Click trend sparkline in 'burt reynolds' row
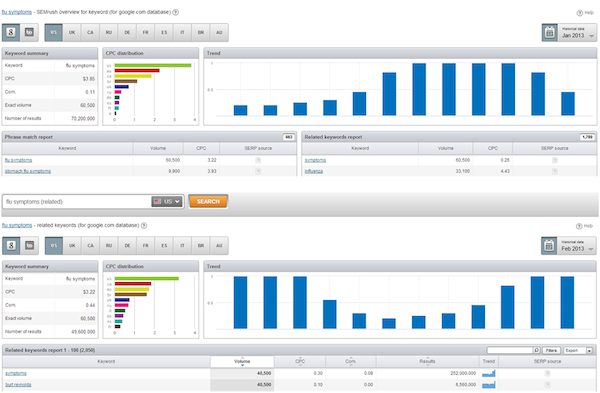The height and width of the screenshot is (393, 600). click(489, 385)
